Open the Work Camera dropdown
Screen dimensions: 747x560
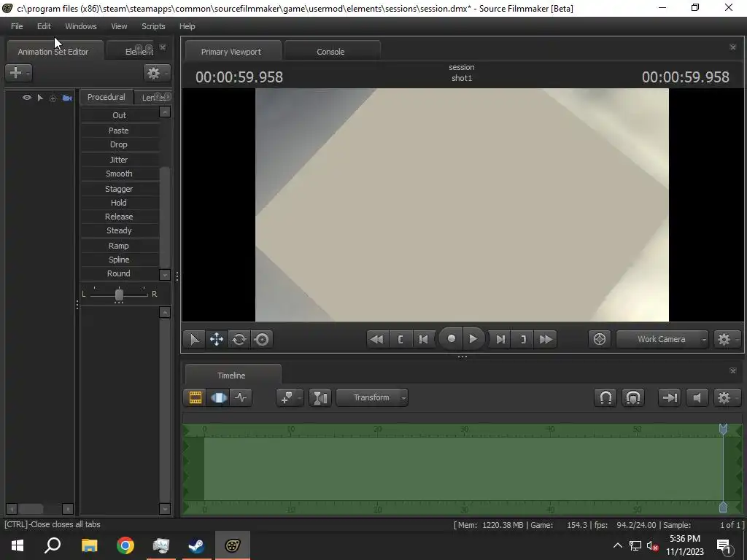(x=662, y=339)
